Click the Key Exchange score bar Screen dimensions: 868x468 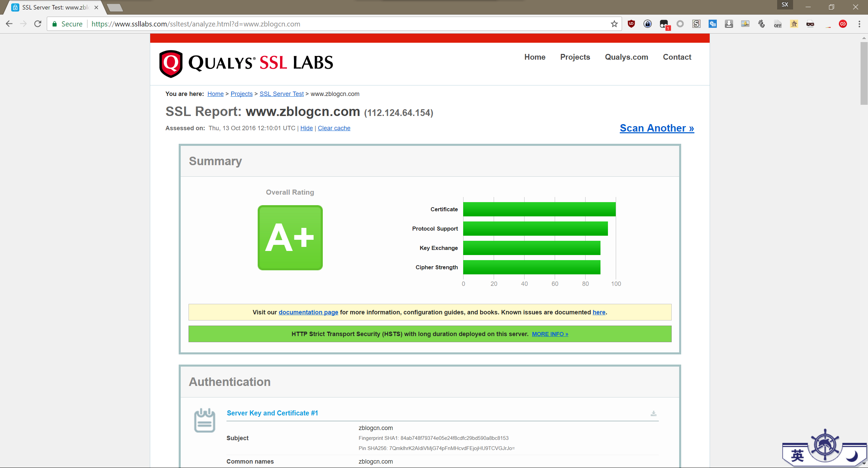(x=532, y=248)
